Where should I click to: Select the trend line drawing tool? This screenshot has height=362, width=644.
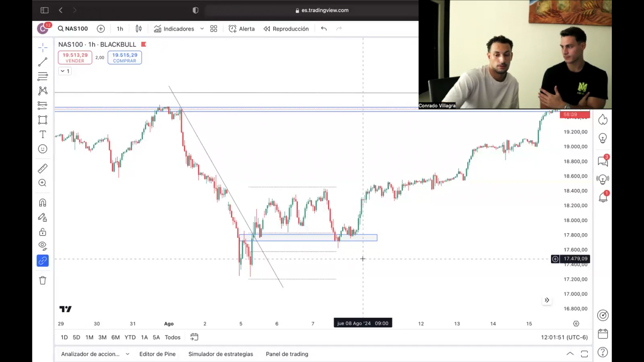tap(43, 62)
